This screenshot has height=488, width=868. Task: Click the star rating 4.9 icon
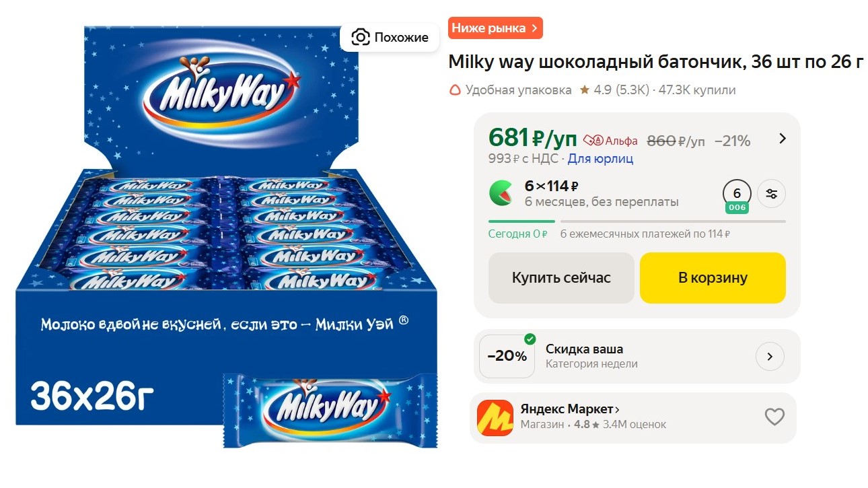pyautogui.click(x=585, y=90)
